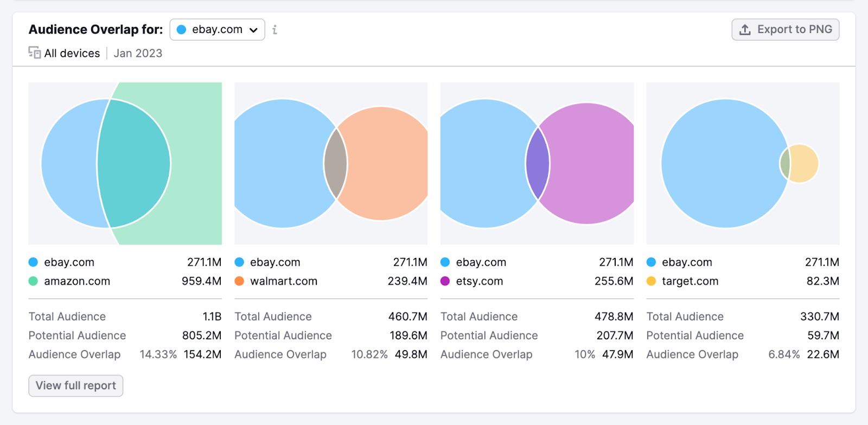This screenshot has width=868, height=425.
Task: Select the eBay and Amazon Venn diagram
Action: pyautogui.click(x=125, y=163)
